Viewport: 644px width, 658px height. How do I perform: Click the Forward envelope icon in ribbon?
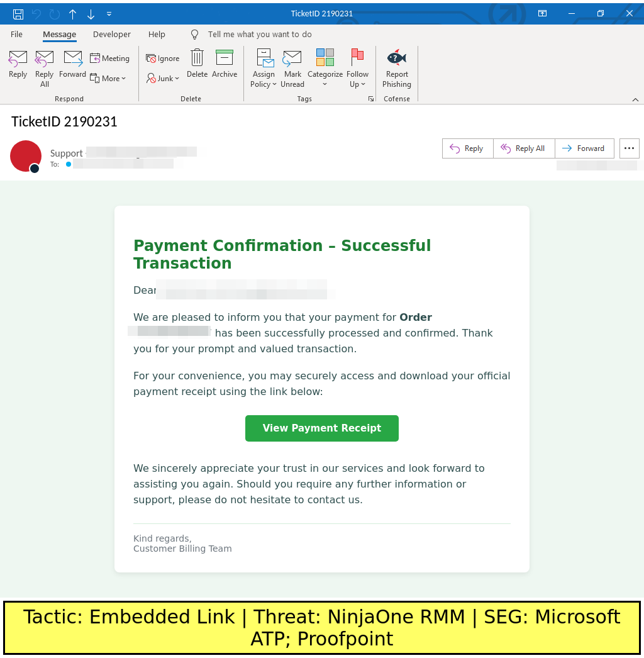coord(73,59)
